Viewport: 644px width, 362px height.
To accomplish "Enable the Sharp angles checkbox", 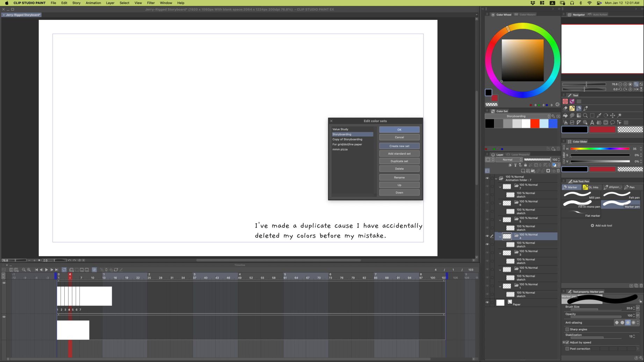I will pos(567,329).
